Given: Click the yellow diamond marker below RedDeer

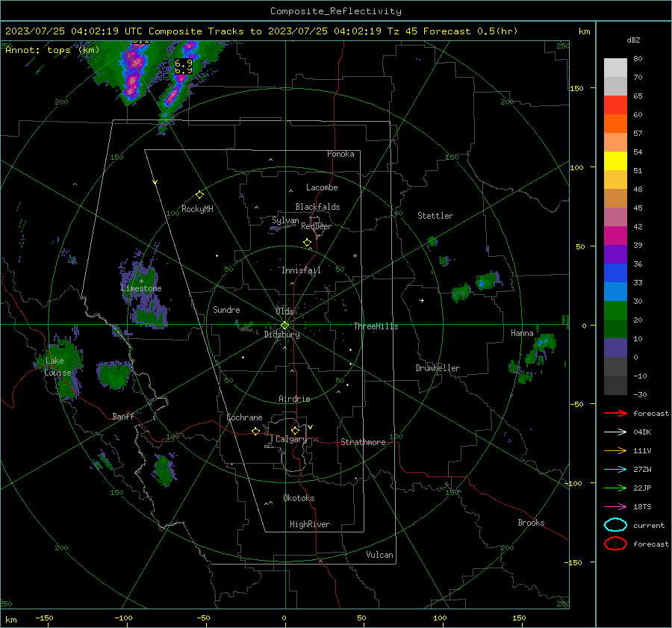Looking at the screenshot, I should 307,243.
